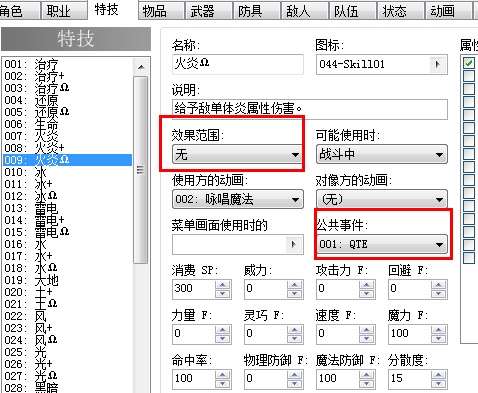
Task: Select skill 002: 治疗+ in the list
Action: (68, 76)
